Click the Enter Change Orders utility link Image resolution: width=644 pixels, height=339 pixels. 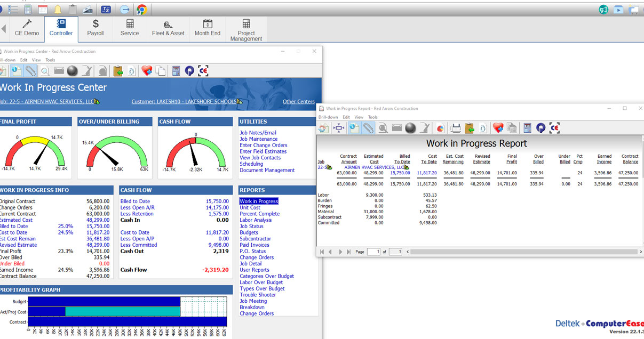264,145
